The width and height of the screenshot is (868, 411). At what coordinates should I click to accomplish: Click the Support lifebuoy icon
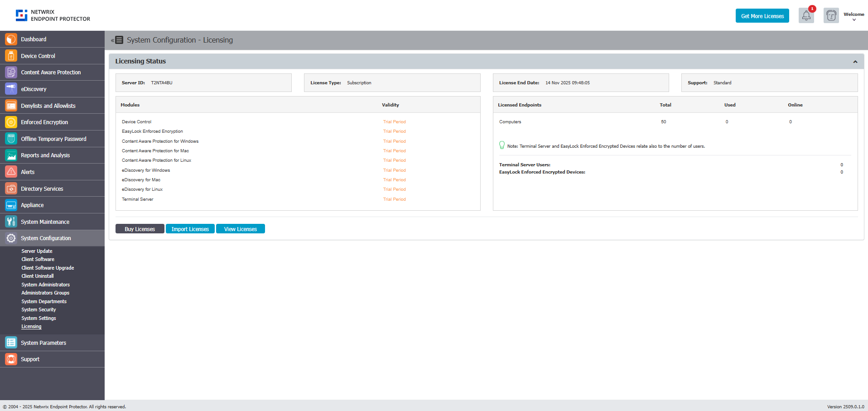(x=11, y=359)
